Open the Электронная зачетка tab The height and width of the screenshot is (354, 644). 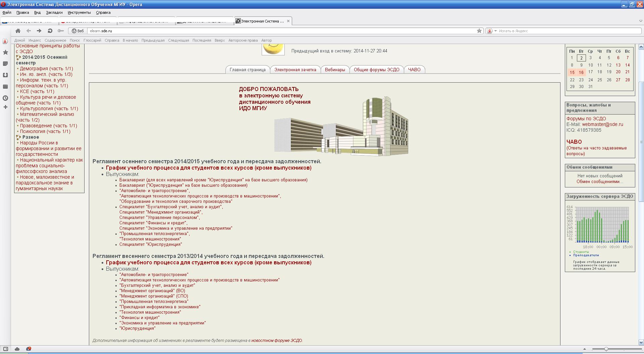coord(295,70)
